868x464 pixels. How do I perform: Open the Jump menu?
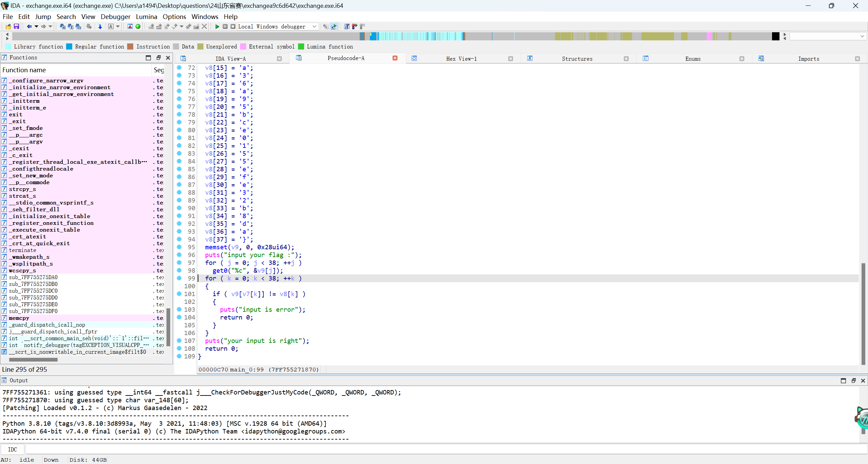point(43,17)
